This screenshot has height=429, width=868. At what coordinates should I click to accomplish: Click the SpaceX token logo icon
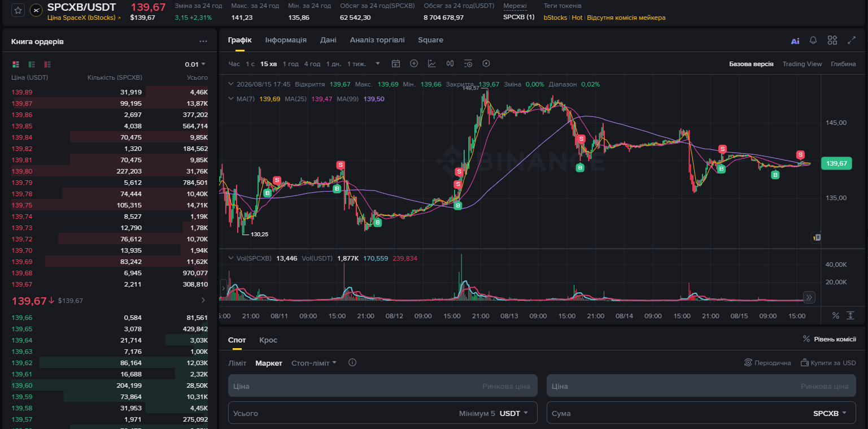pos(36,10)
